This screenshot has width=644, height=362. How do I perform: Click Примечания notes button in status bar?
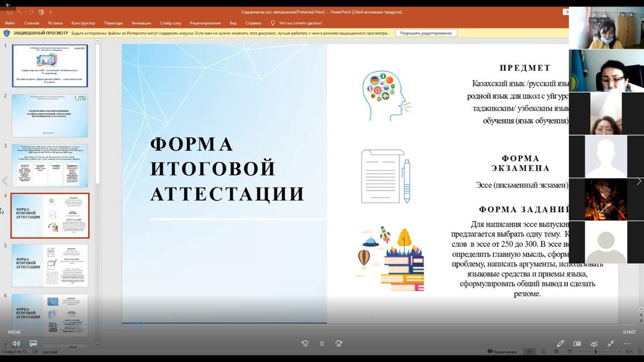pos(502,352)
